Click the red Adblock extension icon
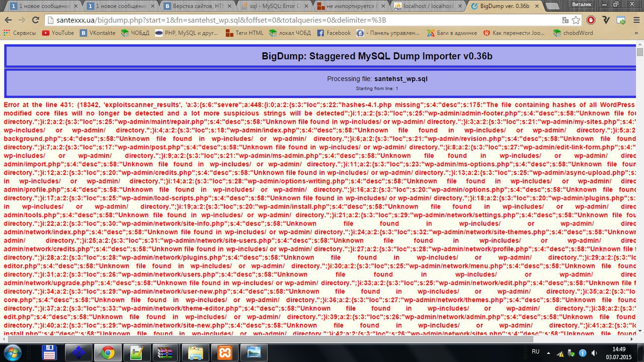This screenshot has height=362, width=644. tap(591, 20)
